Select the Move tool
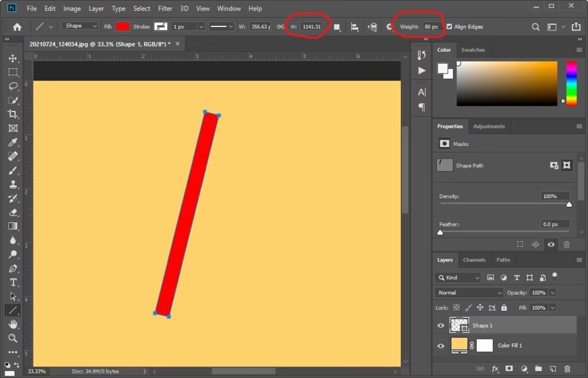The image size is (588, 378). (13, 59)
